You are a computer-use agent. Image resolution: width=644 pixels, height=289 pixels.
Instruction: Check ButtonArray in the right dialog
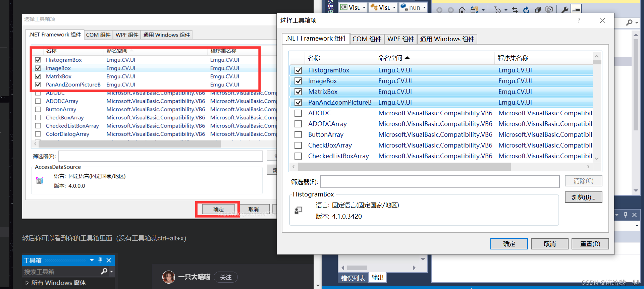tap(298, 134)
